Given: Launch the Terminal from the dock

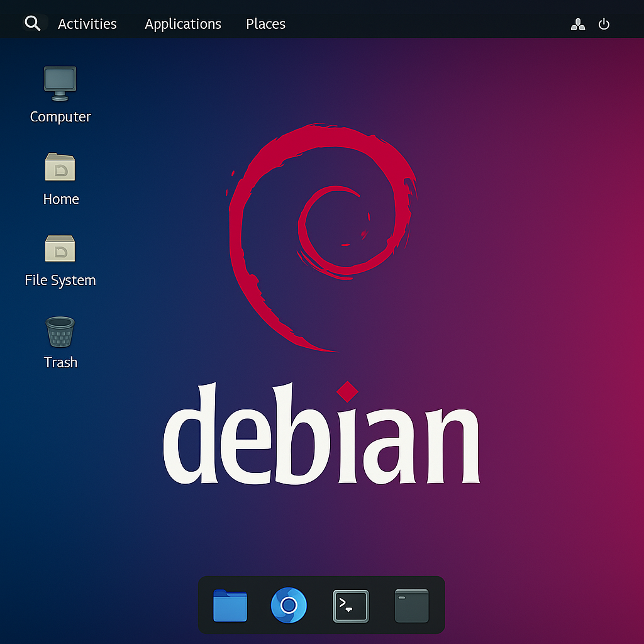Looking at the screenshot, I should (351, 606).
